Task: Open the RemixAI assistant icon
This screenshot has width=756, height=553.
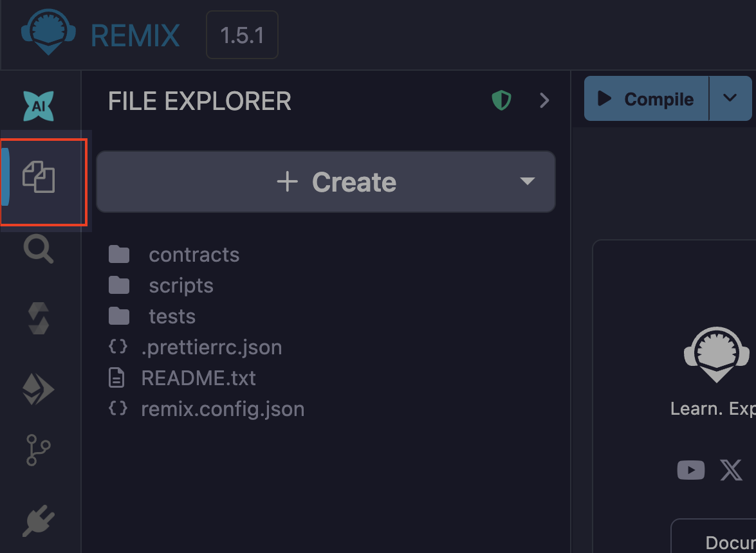Action: (x=39, y=105)
